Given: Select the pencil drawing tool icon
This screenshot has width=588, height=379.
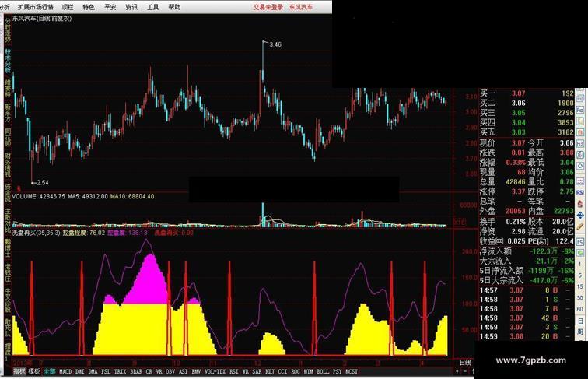Looking at the screenshot, I should tap(580, 227).
